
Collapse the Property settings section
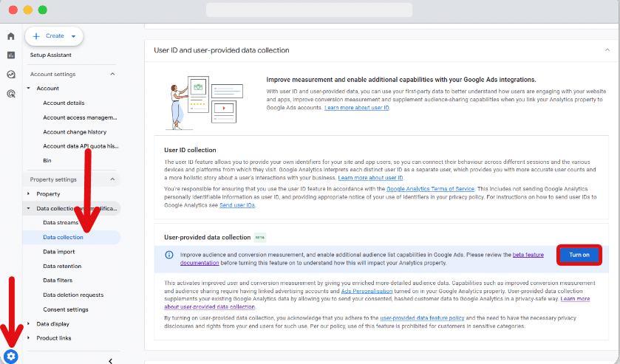click(112, 179)
